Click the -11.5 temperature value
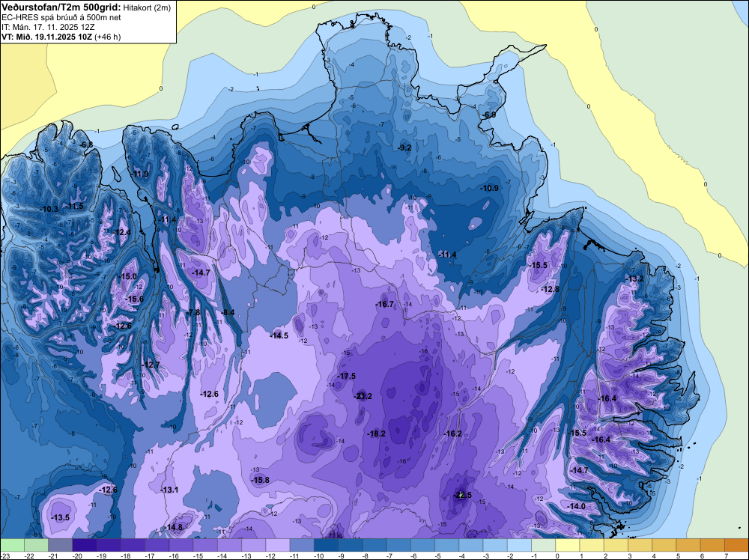 click(x=75, y=206)
